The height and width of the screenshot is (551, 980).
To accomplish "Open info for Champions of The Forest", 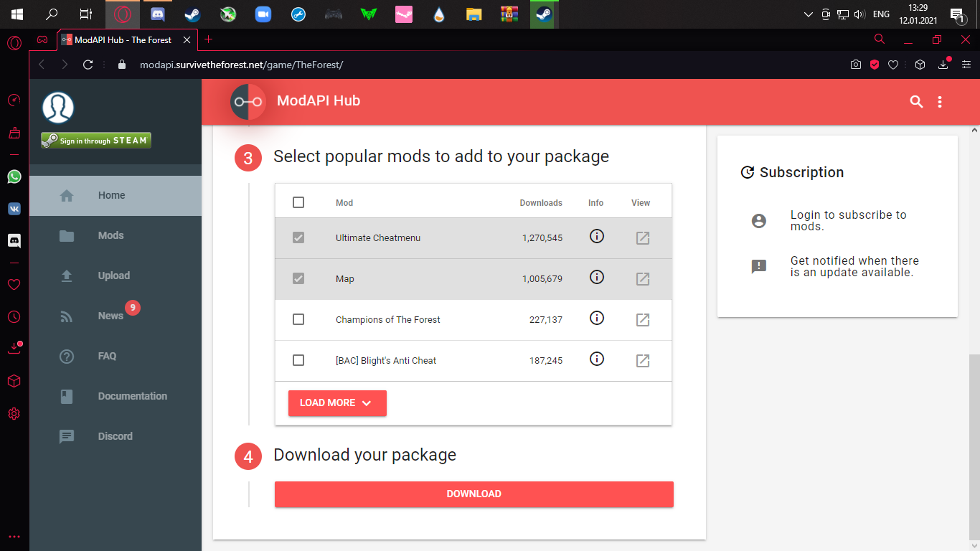I will (596, 318).
